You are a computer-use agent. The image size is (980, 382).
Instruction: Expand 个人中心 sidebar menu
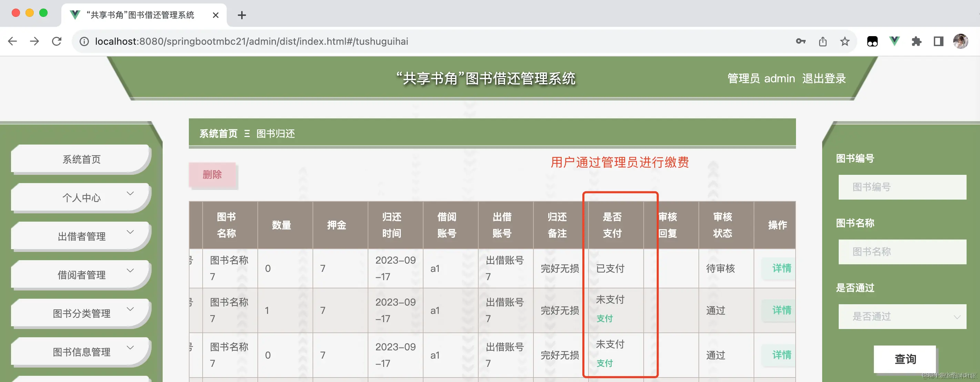click(x=81, y=198)
